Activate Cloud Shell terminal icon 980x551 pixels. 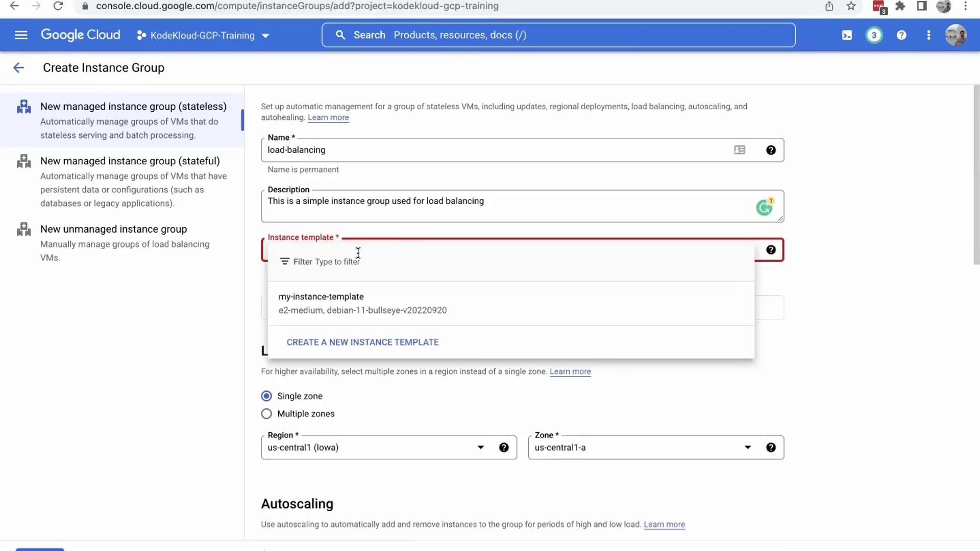pos(847,35)
